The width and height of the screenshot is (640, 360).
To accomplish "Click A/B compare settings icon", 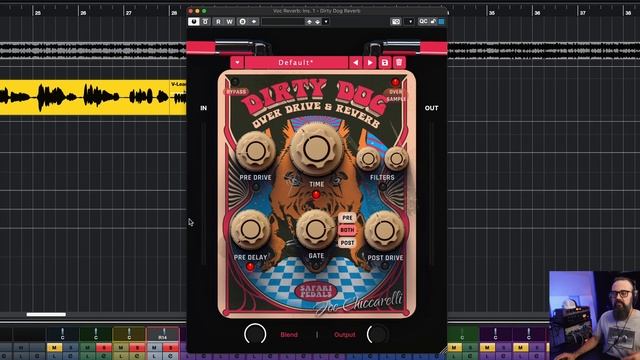I will click(242, 22).
